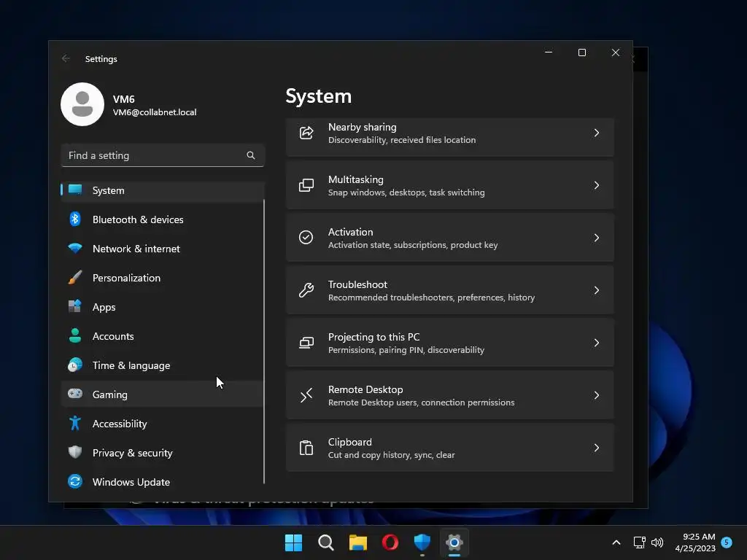Click "Permissions, pairing PIN, discoverability" text
Image resolution: width=747 pixels, height=560 pixels.
tap(406, 350)
